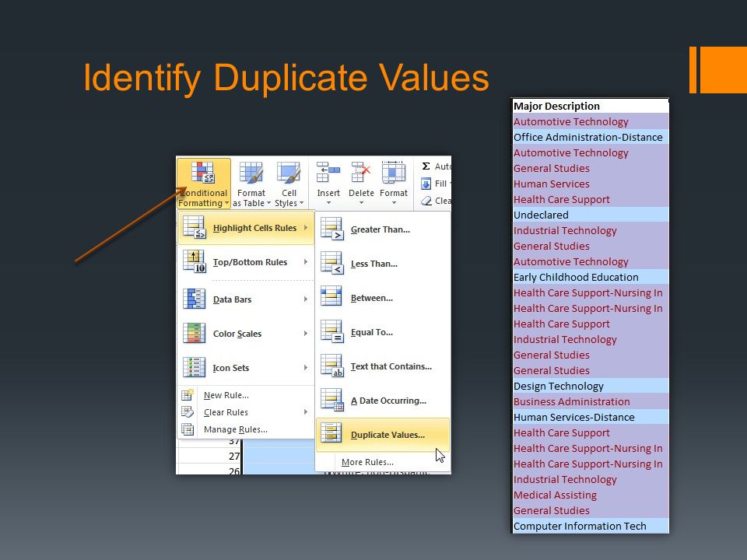
Task: Select the Business Administration cell
Action: point(591,401)
